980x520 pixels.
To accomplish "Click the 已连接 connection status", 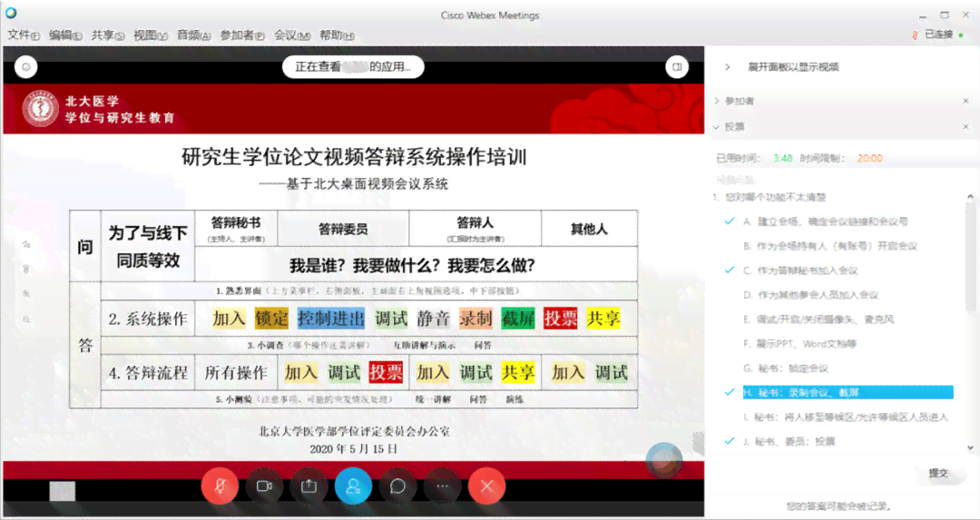I will (x=939, y=34).
